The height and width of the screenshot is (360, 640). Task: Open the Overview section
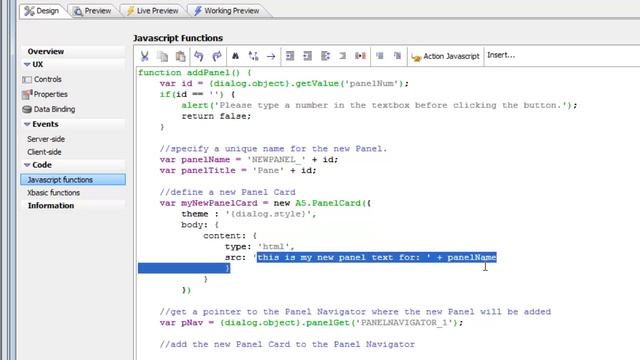click(46, 51)
